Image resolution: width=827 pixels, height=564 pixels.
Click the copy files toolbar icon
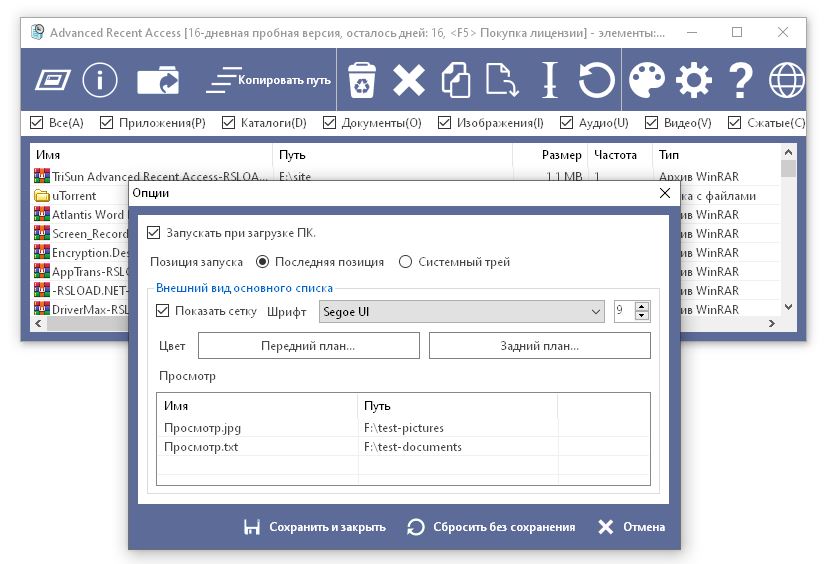[456, 80]
